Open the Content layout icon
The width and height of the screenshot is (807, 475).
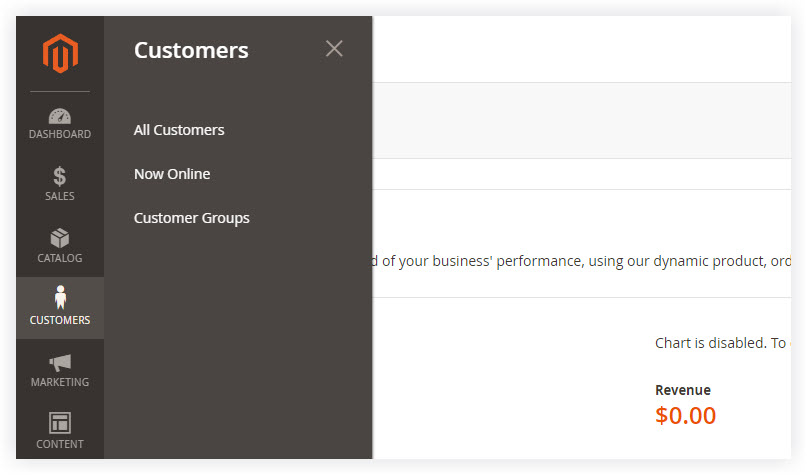tap(60, 423)
